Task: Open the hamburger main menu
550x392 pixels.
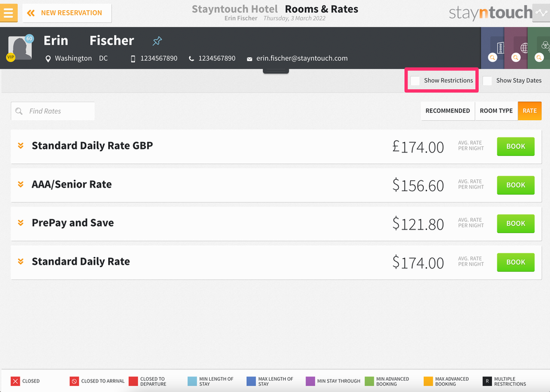Action: click(x=8, y=13)
